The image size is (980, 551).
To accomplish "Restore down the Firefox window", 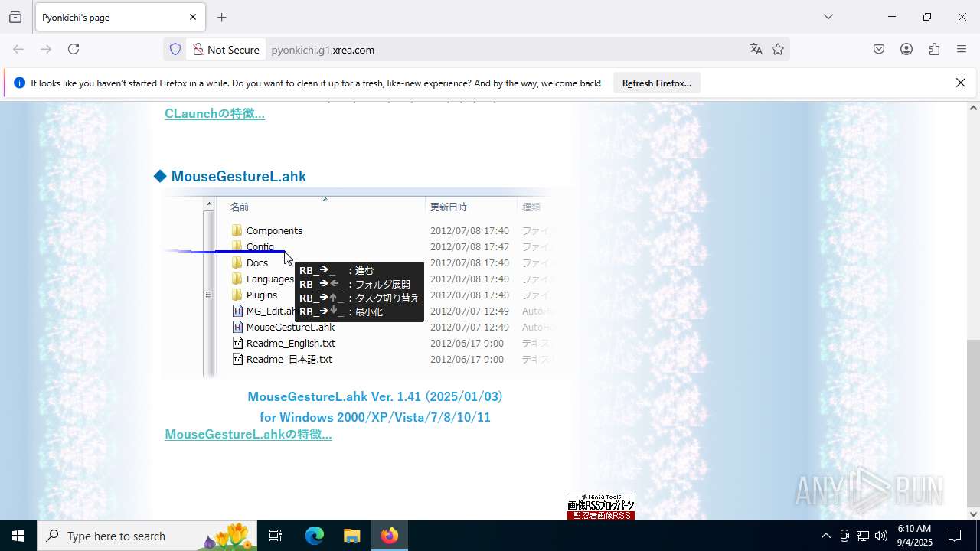I will pyautogui.click(x=927, y=17).
